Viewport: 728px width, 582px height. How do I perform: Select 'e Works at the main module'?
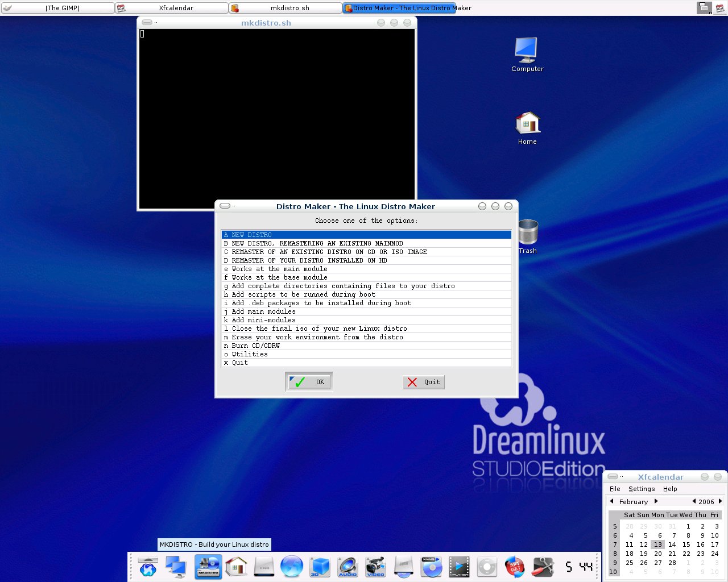pyautogui.click(x=366, y=269)
